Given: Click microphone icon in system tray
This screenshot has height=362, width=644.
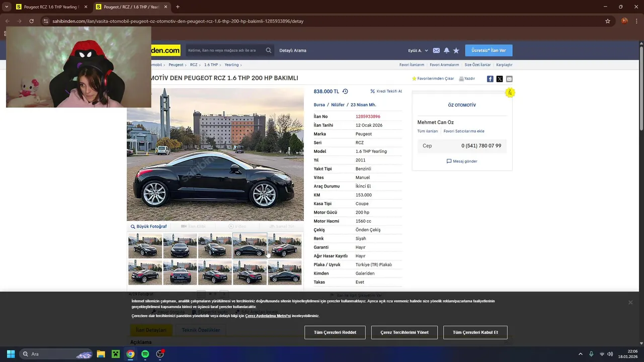Looking at the screenshot, I should click(x=591, y=354).
